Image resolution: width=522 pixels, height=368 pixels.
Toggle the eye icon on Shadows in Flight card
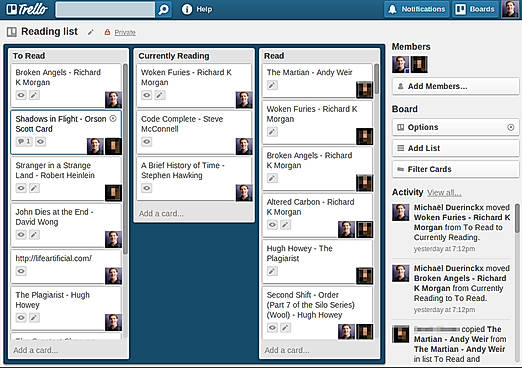coord(40,142)
